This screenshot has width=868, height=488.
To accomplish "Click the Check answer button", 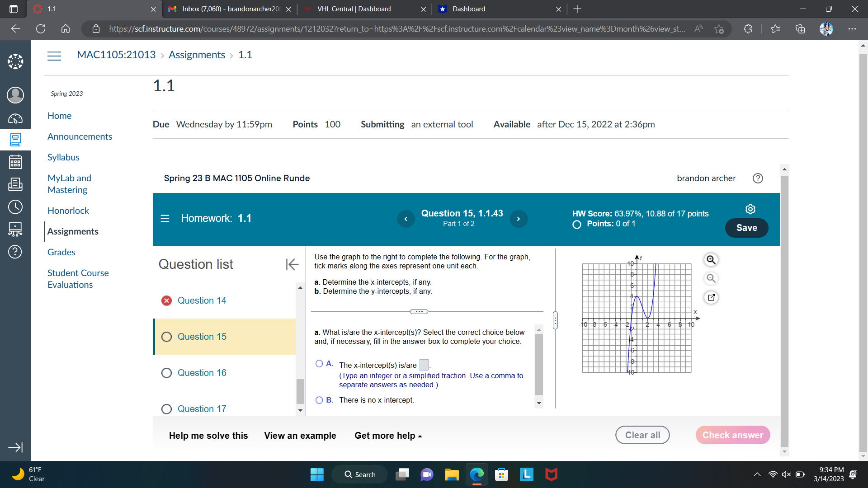I will tap(732, 435).
